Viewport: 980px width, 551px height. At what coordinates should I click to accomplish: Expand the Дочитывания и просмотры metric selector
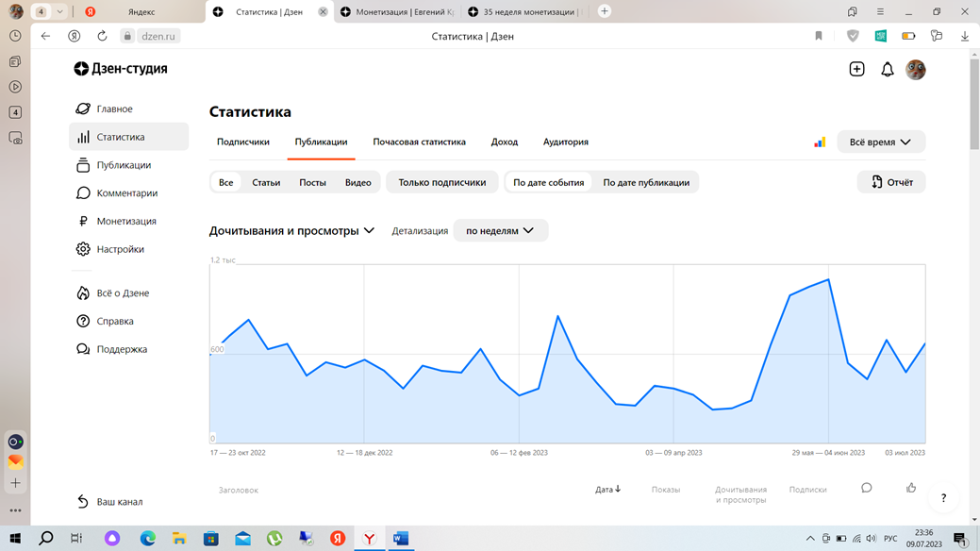coord(292,229)
